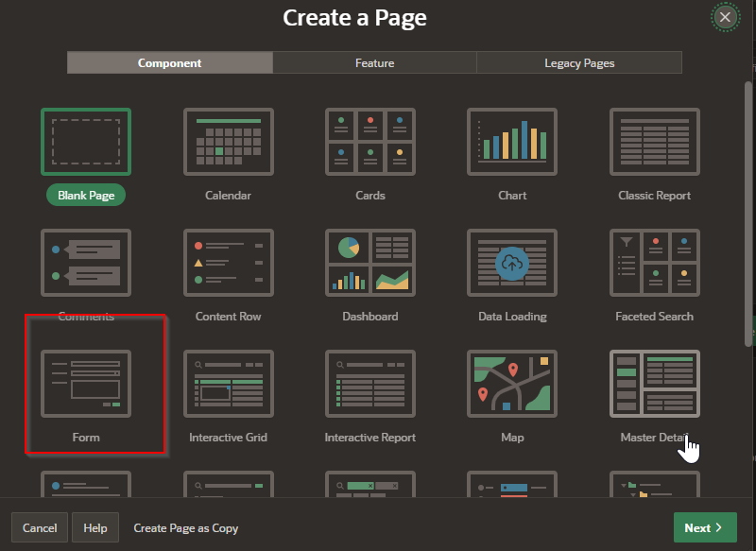Click the Interactive Report label
The image size is (756, 551).
click(x=370, y=438)
